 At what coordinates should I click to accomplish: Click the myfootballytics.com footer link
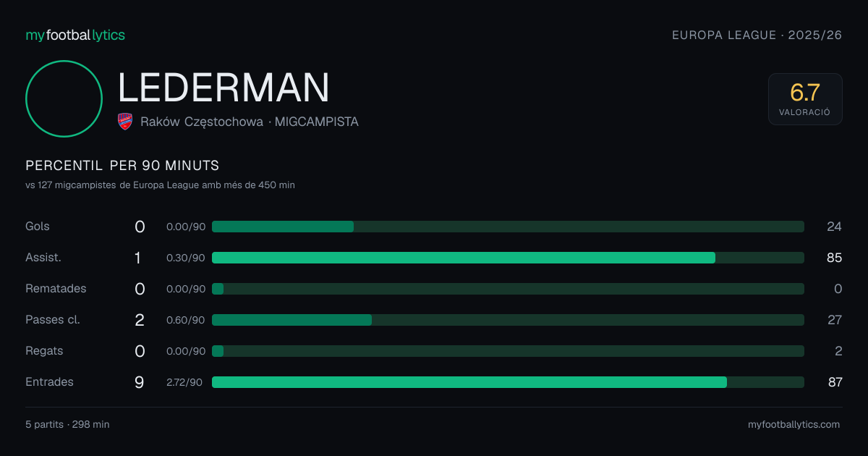click(794, 425)
